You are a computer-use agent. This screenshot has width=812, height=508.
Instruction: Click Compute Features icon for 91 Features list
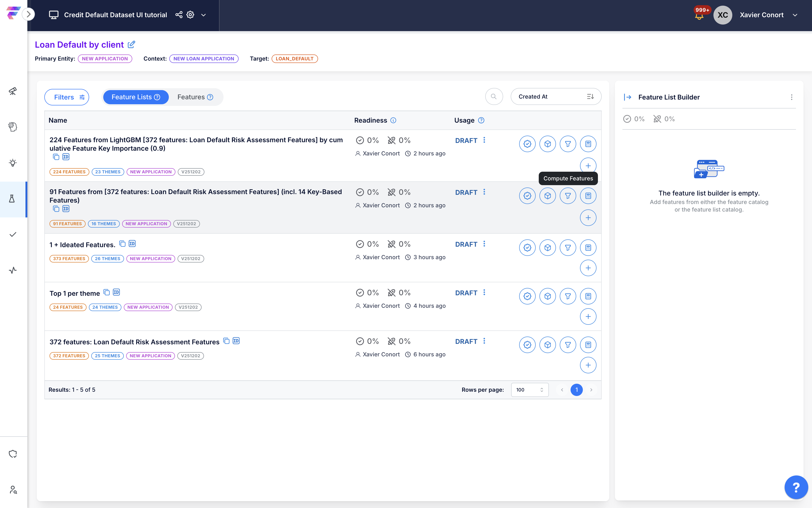pyautogui.click(x=588, y=196)
